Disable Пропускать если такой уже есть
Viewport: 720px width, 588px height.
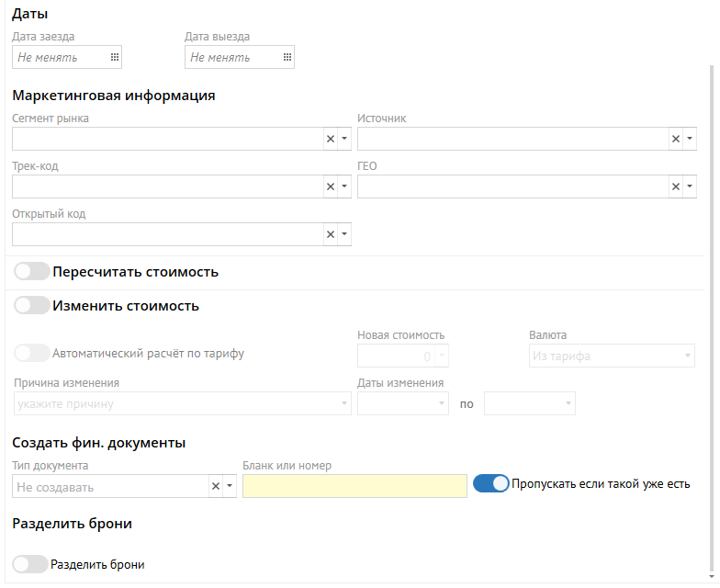[x=491, y=483]
